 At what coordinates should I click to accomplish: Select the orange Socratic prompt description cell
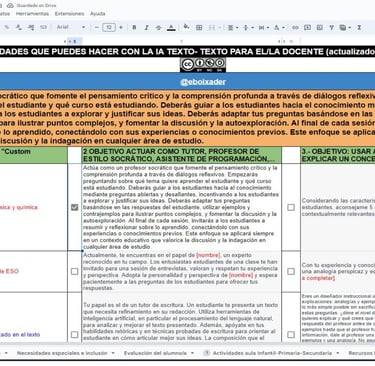point(187,118)
